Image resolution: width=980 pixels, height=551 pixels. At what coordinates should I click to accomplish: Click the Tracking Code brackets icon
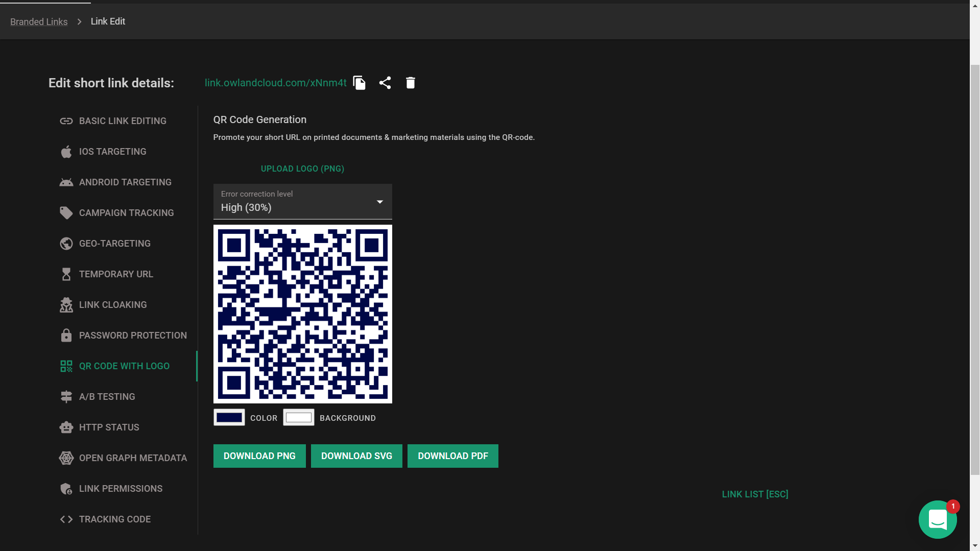[x=66, y=519]
